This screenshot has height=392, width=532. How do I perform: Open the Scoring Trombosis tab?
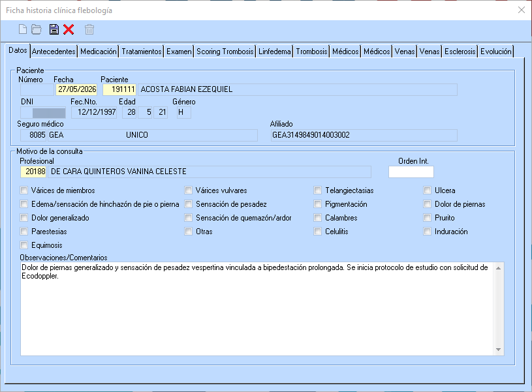(x=225, y=52)
